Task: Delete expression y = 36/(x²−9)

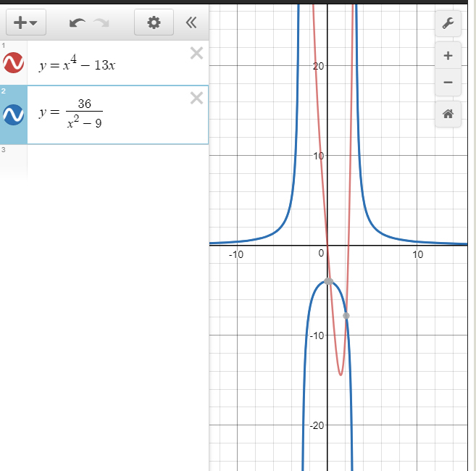Action: coord(197,98)
